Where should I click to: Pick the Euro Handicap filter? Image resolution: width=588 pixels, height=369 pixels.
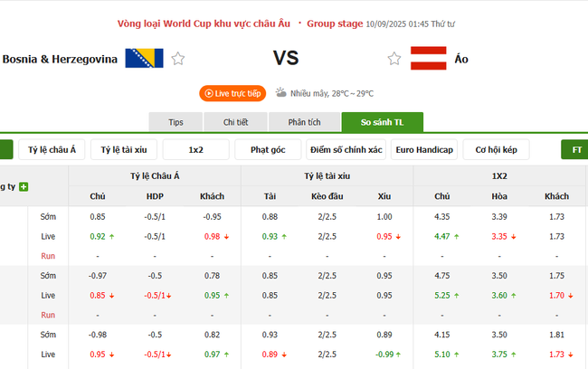tap(424, 149)
